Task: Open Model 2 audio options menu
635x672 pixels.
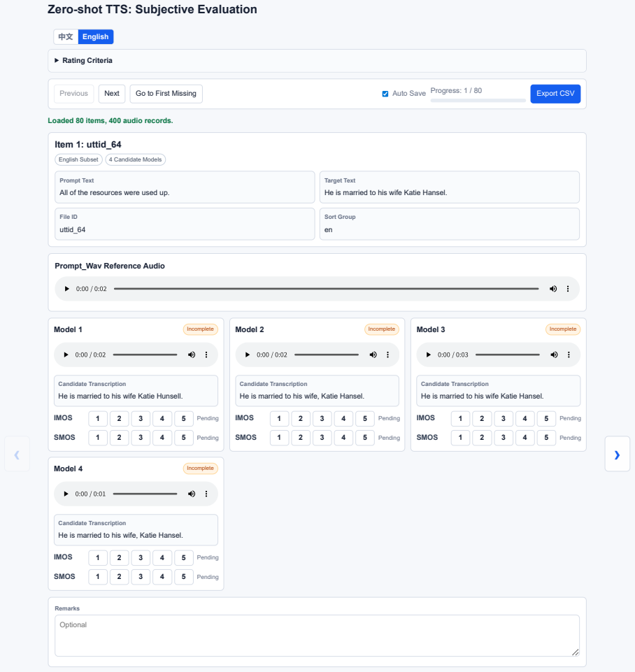Action: pos(387,355)
